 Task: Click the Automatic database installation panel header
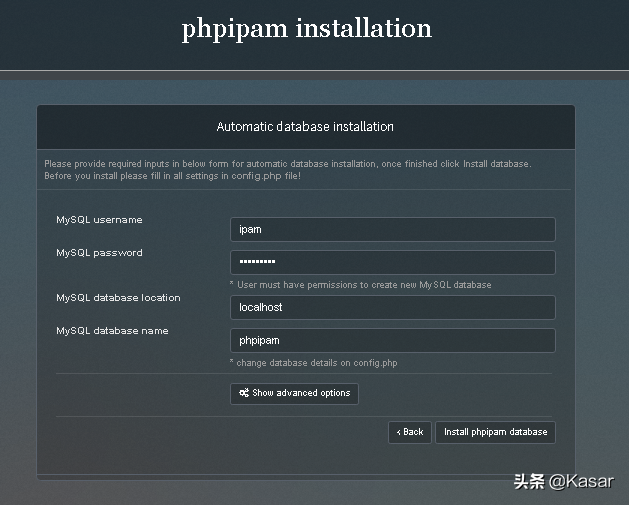pos(305,127)
